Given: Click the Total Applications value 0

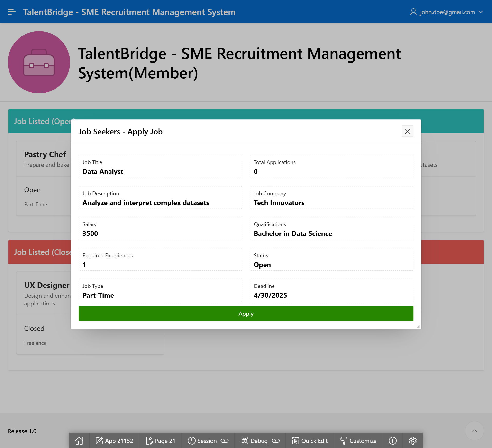Looking at the screenshot, I should [255, 171].
